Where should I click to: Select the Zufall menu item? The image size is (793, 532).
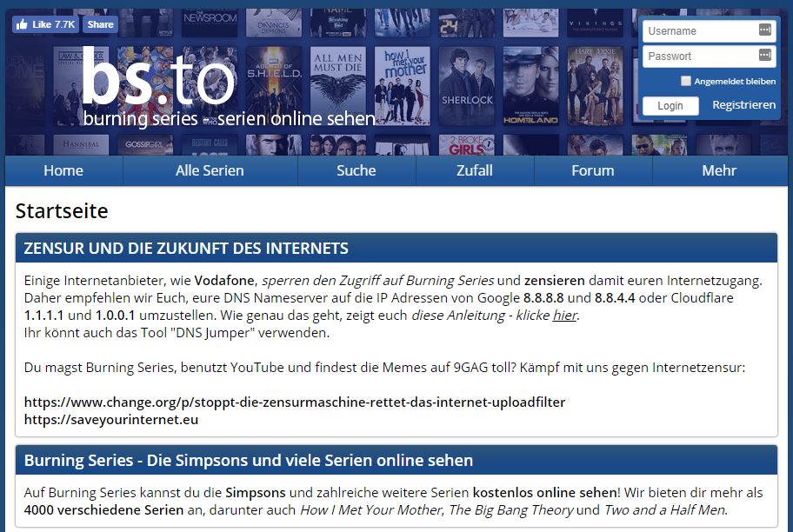pos(475,170)
